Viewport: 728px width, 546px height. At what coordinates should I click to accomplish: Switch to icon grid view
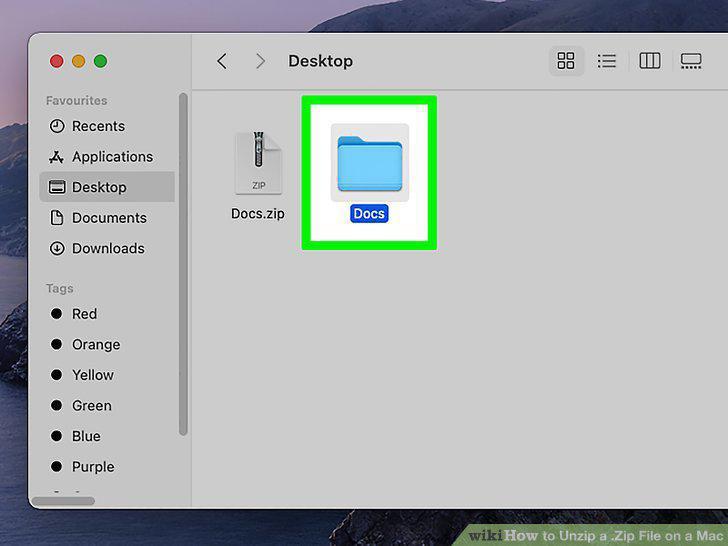click(566, 61)
